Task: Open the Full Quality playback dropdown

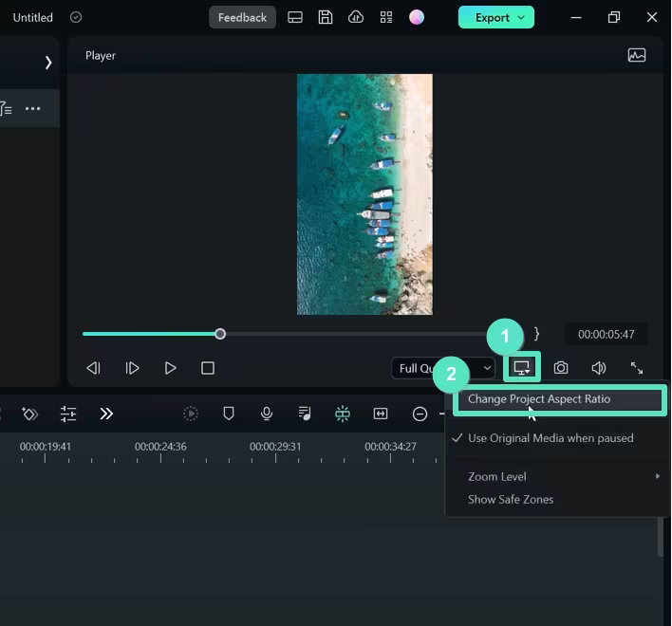Action: click(443, 368)
